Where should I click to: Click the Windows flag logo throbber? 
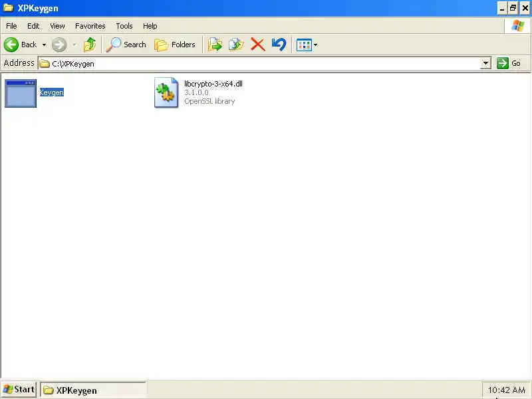[x=518, y=26]
